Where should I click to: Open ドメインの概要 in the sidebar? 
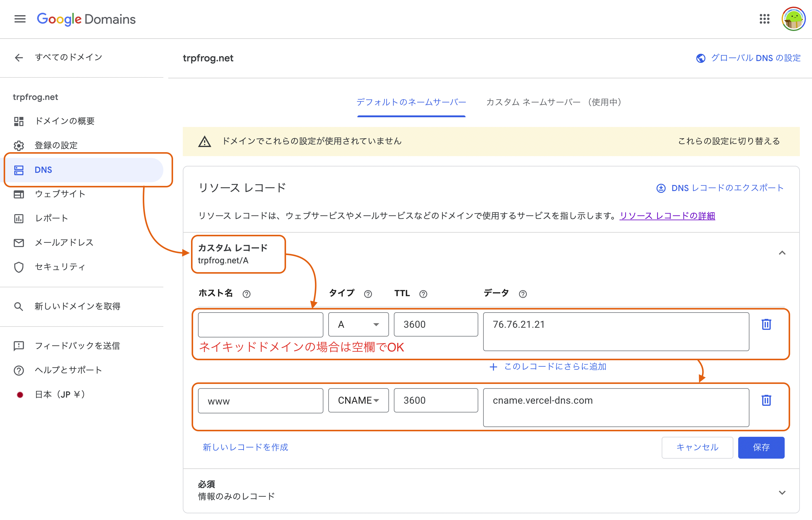point(64,121)
